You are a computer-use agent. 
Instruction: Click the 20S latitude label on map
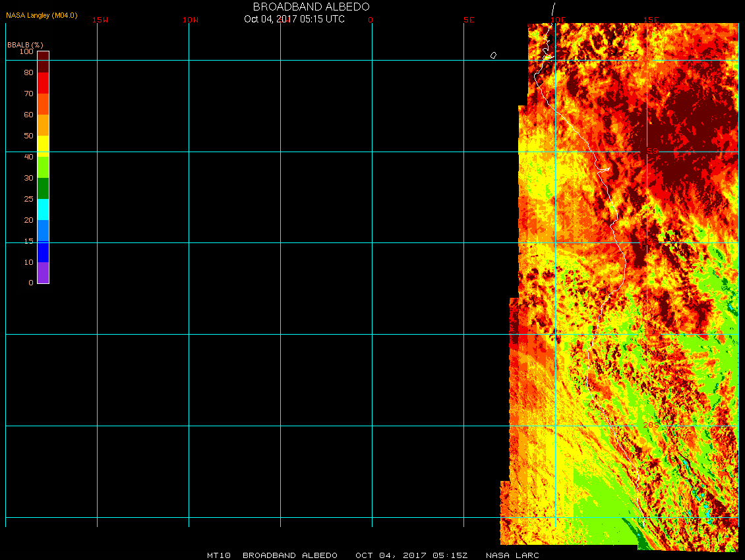[651, 426]
